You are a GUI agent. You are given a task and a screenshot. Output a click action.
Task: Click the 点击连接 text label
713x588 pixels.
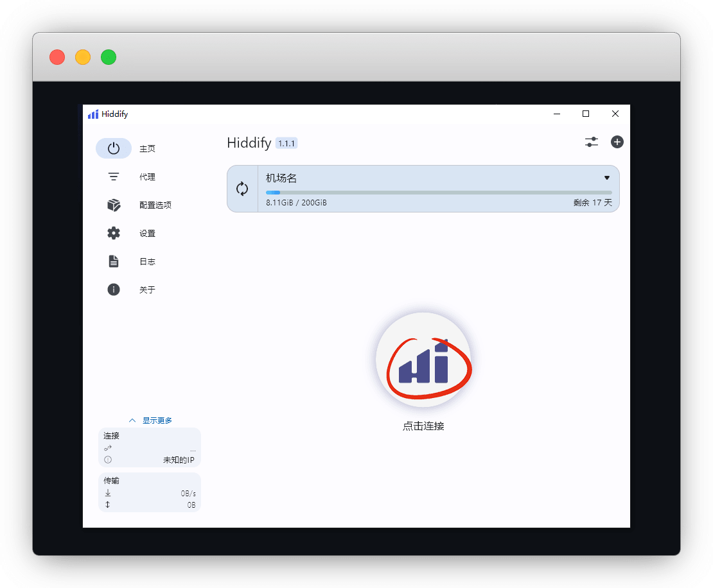423,426
